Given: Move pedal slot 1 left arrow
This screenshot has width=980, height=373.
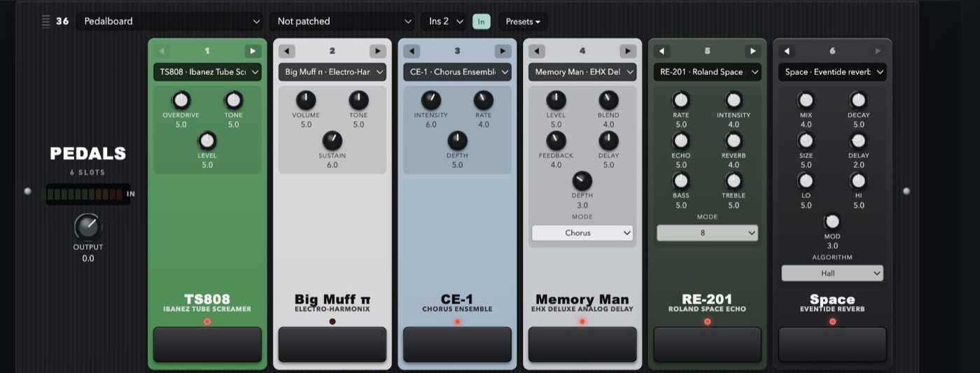Looking at the screenshot, I should (x=162, y=51).
